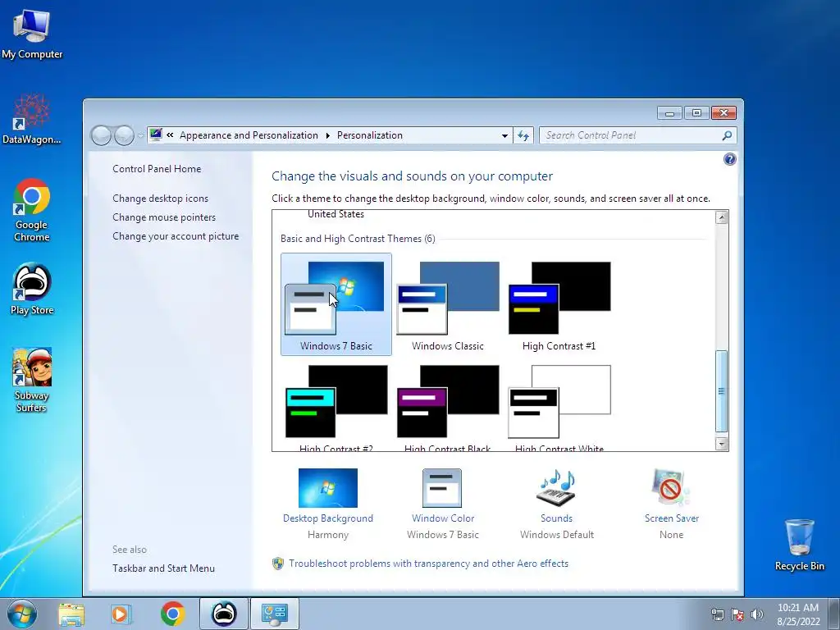
Task: Open the Windows Start button
Action: click(22, 614)
